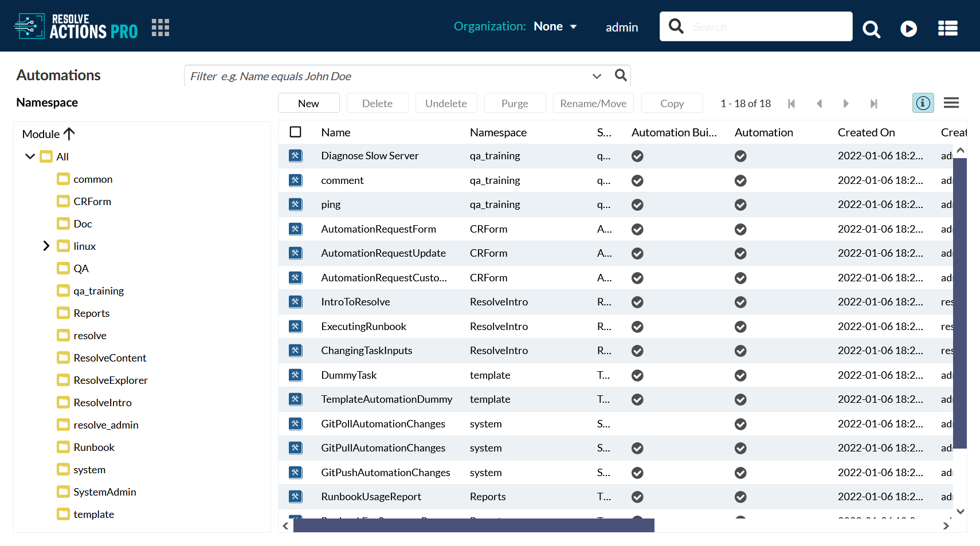980x546 pixels.
Task: Open the Organization dropdown
Action: click(555, 26)
